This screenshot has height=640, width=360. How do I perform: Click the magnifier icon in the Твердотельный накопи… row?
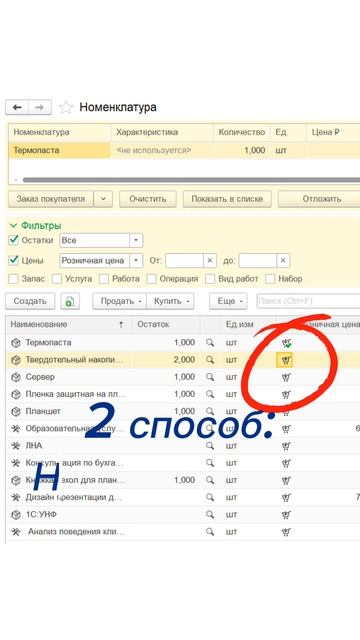pyautogui.click(x=210, y=360)
